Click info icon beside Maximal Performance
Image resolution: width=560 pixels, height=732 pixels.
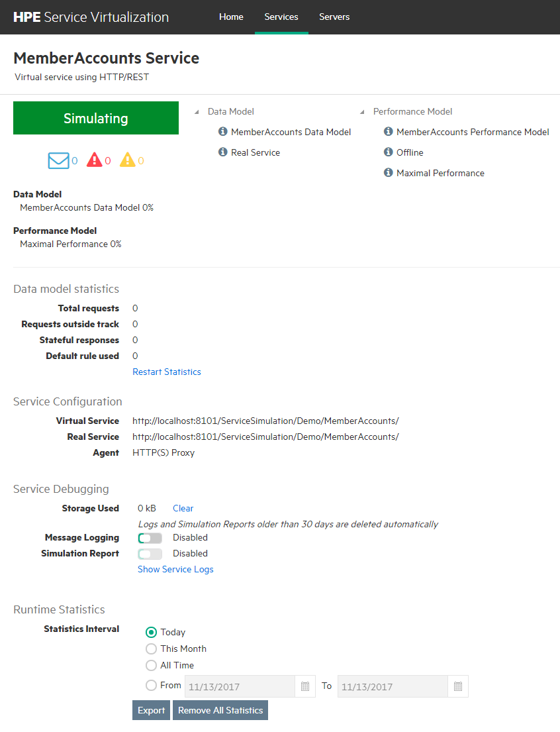tap(389, 173)
